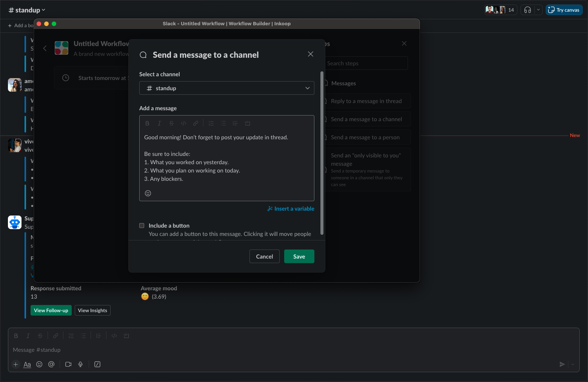Apply inline code in the #standup message composer
Screen dimensions: 588x382
(114, 336)
